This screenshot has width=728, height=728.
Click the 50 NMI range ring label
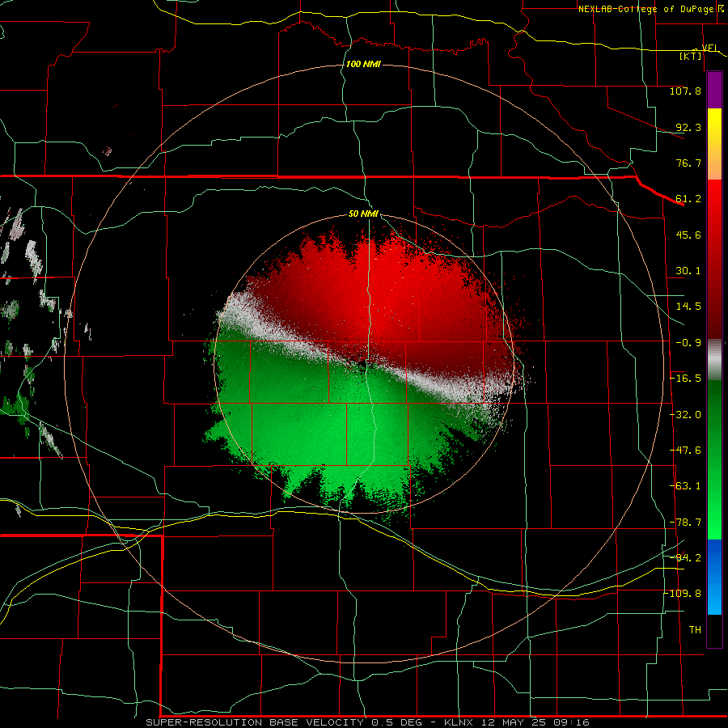[x=363, y=214]
